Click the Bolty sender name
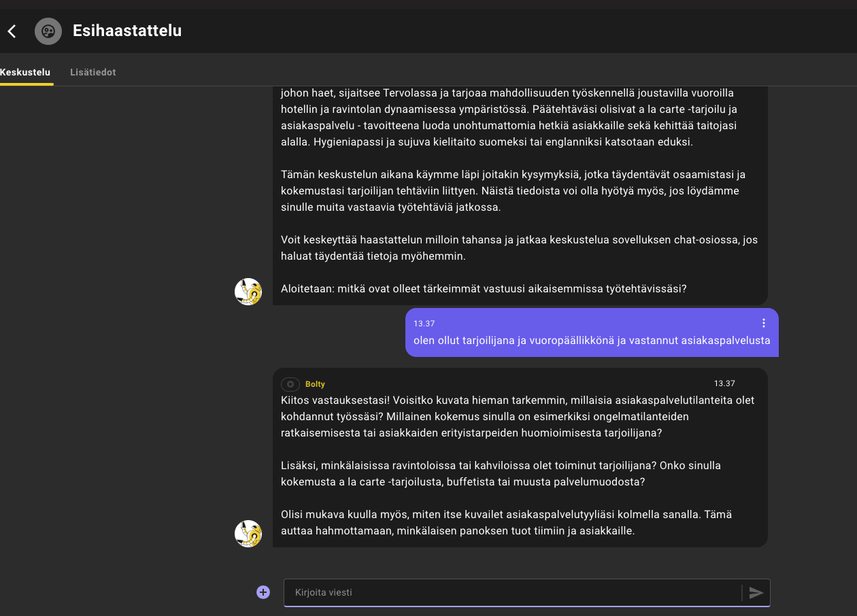This screenshot has height=616, width=857. (x=315, y=384)
